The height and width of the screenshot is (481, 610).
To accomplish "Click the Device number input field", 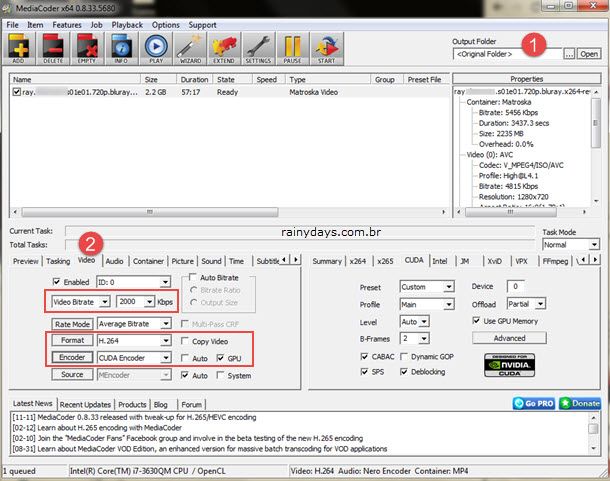I will tap(515, 286).
